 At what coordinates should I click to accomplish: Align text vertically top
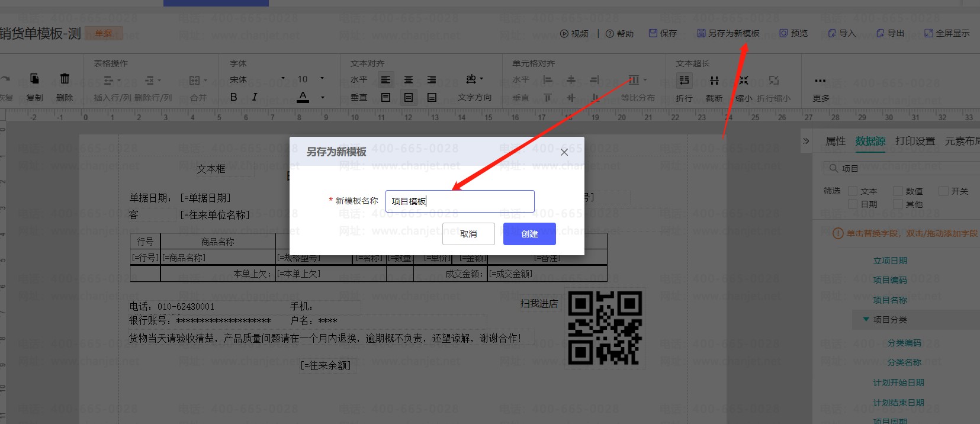pyautogui.click(x=385, y=97)
